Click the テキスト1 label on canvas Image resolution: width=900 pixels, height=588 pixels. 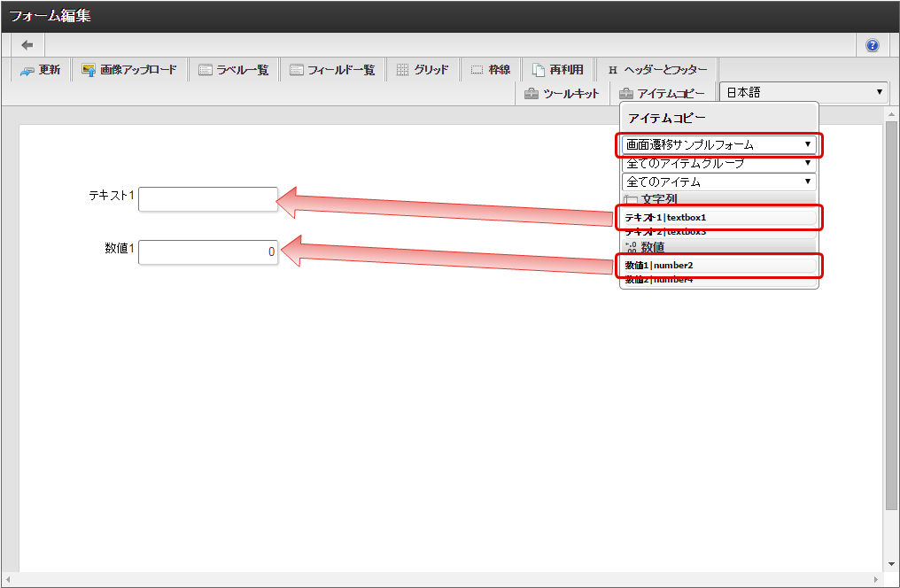[x=112, y=195]
